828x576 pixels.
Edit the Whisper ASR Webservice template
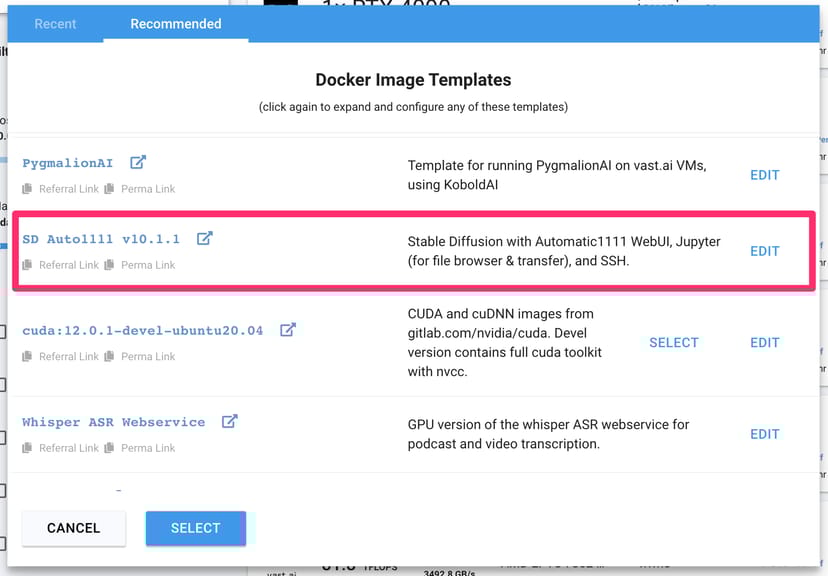[x=764, y=434]
